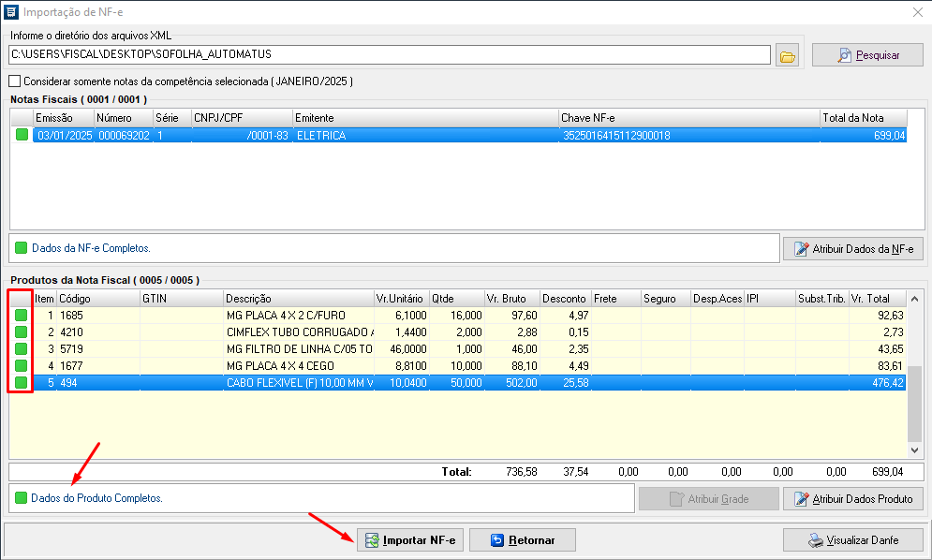This screenshot has width=932, height=560.
Task: Open Visualizar Danfe print preview
Action: [x=852, y=540]
